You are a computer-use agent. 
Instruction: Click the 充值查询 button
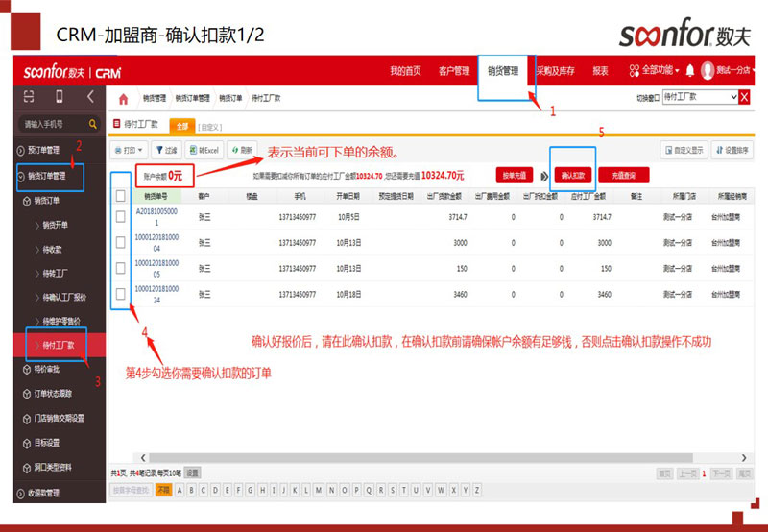click(624, 176)
